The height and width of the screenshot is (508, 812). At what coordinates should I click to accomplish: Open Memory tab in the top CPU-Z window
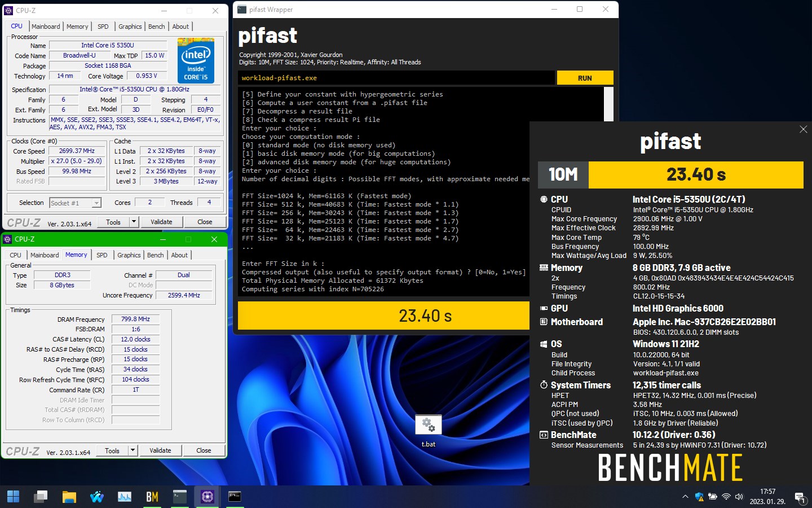click(x=77, y=27)
